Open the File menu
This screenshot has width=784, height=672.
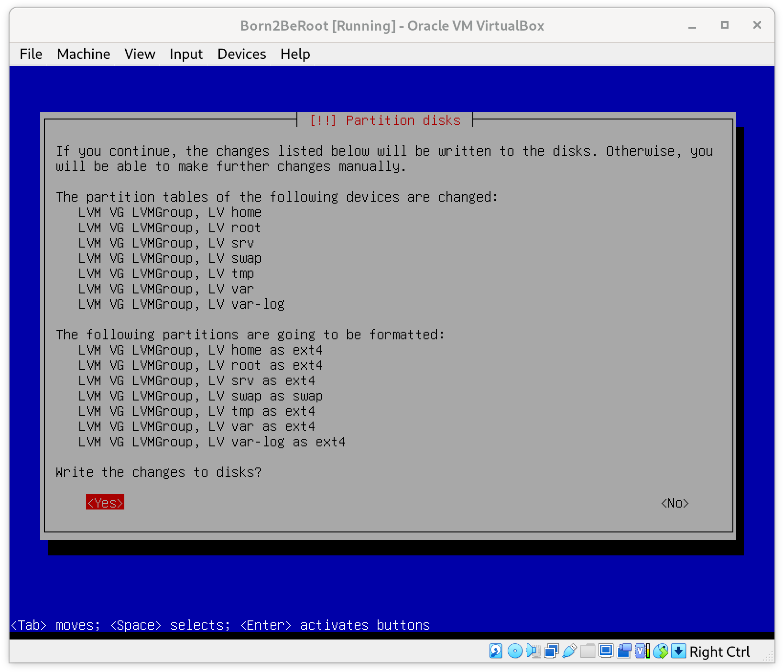[31, 54]
